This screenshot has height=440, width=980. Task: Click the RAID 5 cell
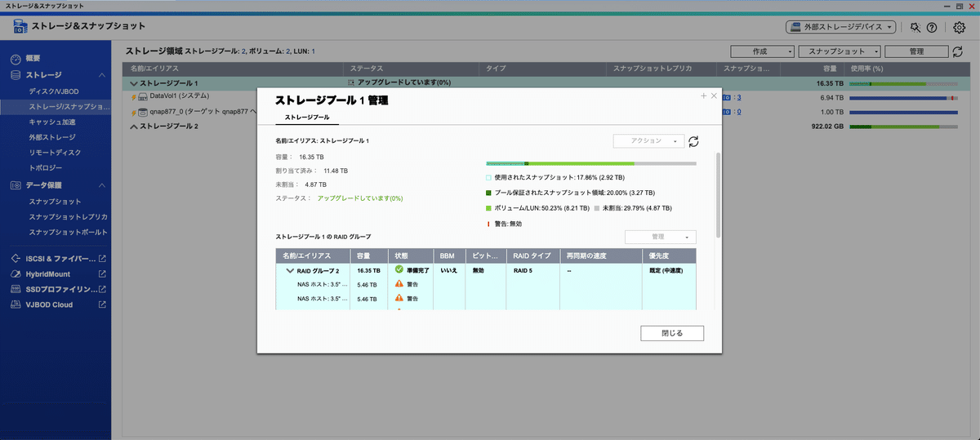(x=523, y=269)
